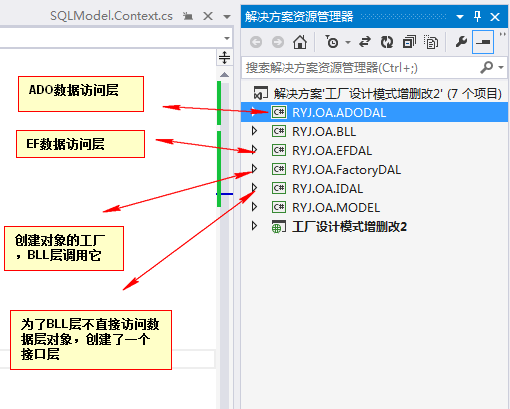Image resolution: width=510 pixels, height=409 pixels.
Task: Select the RYJ.OA.FactoryDAL project
Action: pyautogui.click(x=346, y=170)
